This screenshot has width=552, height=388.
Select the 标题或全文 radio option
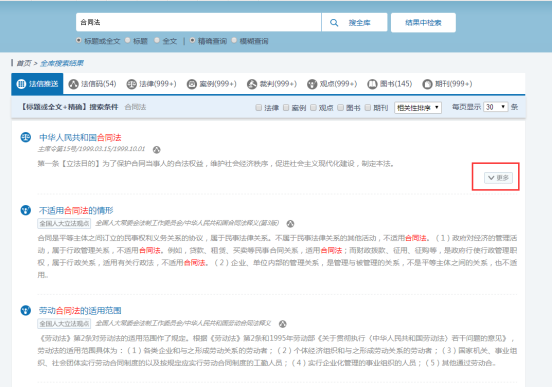79,40
